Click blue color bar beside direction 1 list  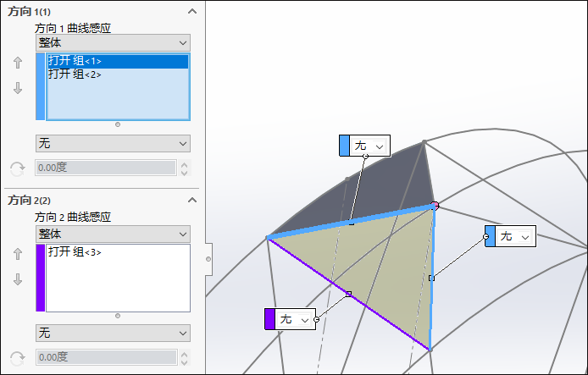40,86
